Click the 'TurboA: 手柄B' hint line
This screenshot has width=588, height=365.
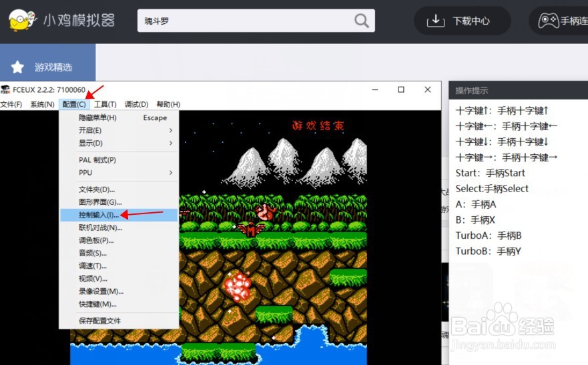pos(489,236)
